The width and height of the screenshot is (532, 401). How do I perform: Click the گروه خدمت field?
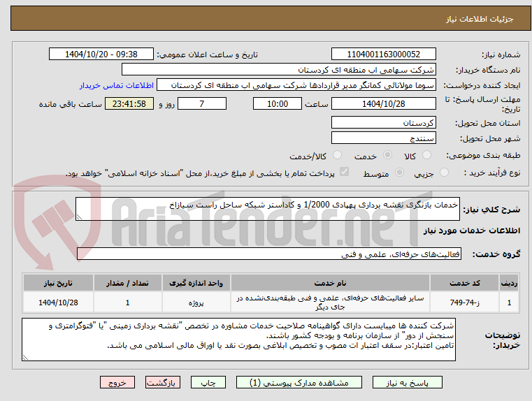coord(269,254)
